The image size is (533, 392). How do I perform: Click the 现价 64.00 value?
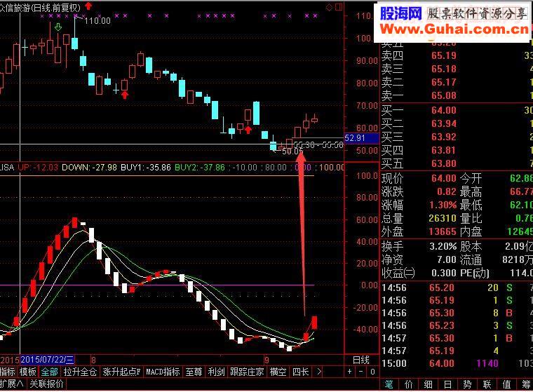444,178
